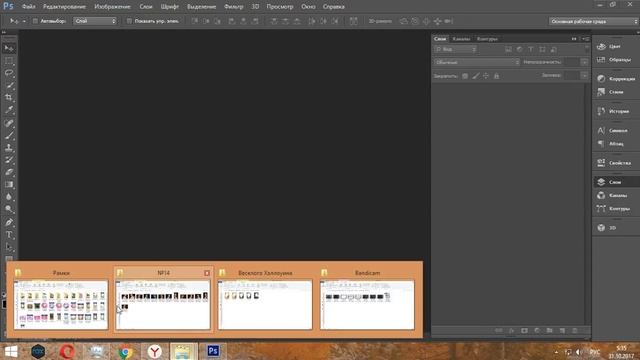
Task: Click the new group folder icon
Action: click(x=549, y=330)
